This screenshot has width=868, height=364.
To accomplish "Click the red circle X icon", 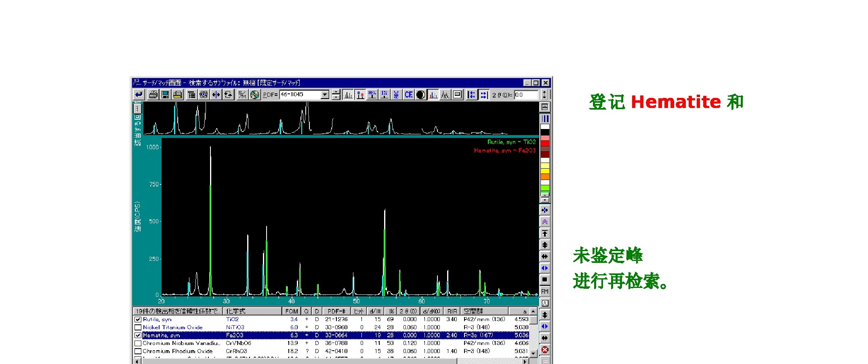I will tap(545, 350).
